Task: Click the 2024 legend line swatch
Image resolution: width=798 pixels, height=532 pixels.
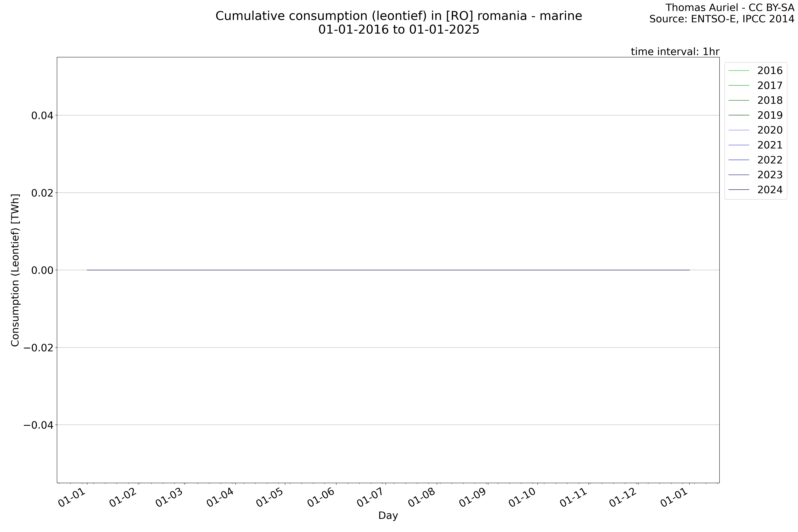Action: pos(739,190)
